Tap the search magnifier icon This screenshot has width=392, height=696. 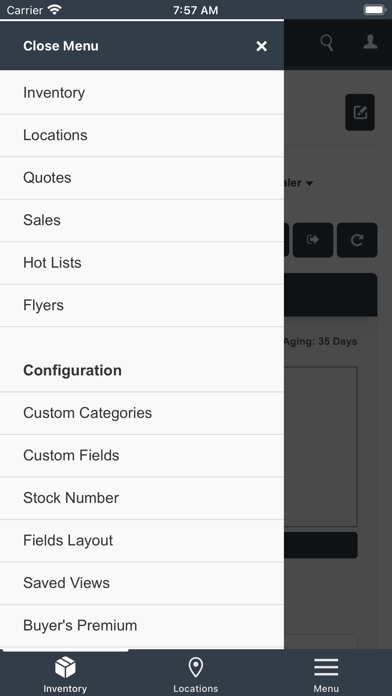click(327, 43)
